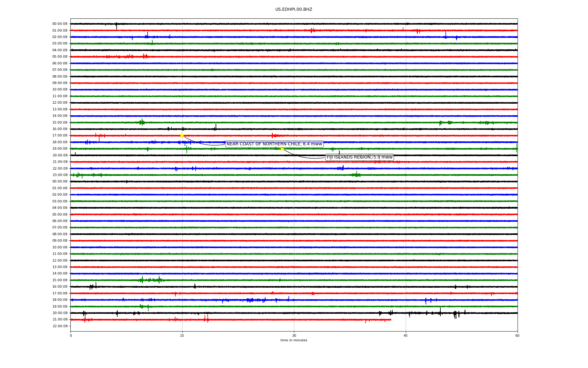The height and width of the screenshot is (368, 588).
Task: Click the yellow star marking the Fiji earthquake
Action: (x=282, y=149)
